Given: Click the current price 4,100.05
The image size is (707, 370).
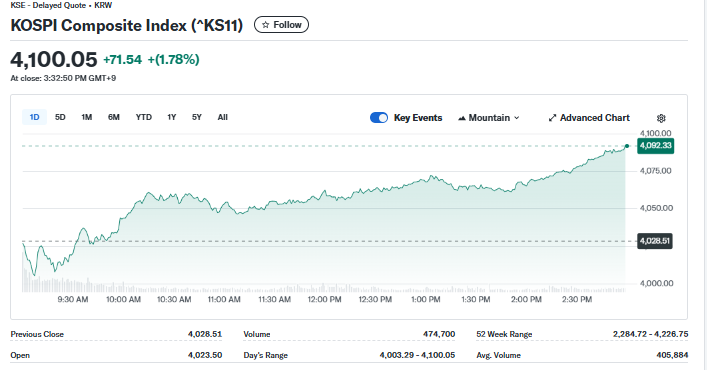Looking at the screenshot, I should click(54, 59).
